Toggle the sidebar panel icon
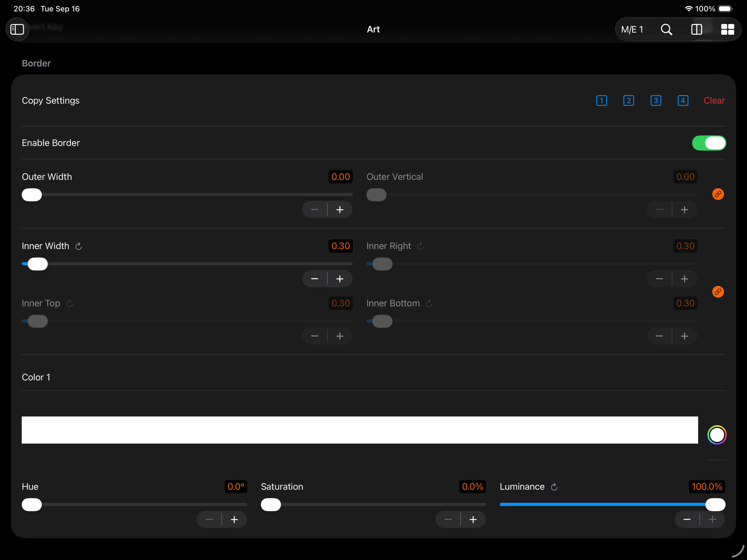 click(17, 29)
